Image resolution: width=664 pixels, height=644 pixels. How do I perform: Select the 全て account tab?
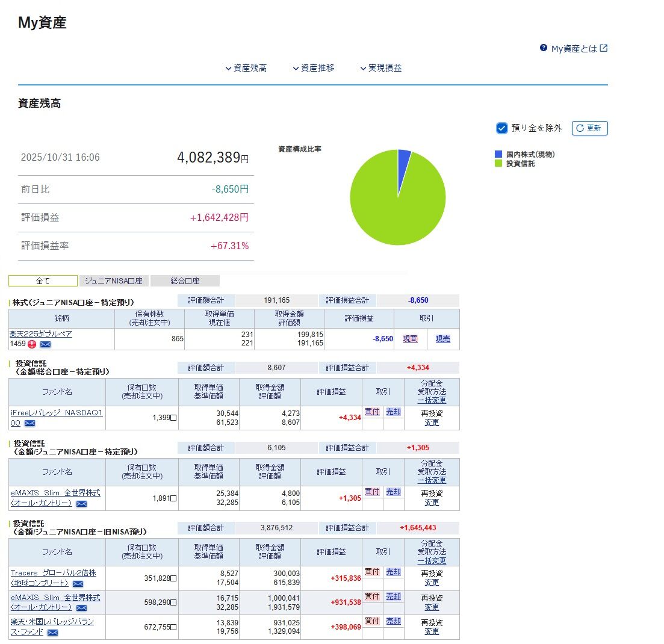tap(43, 280)
